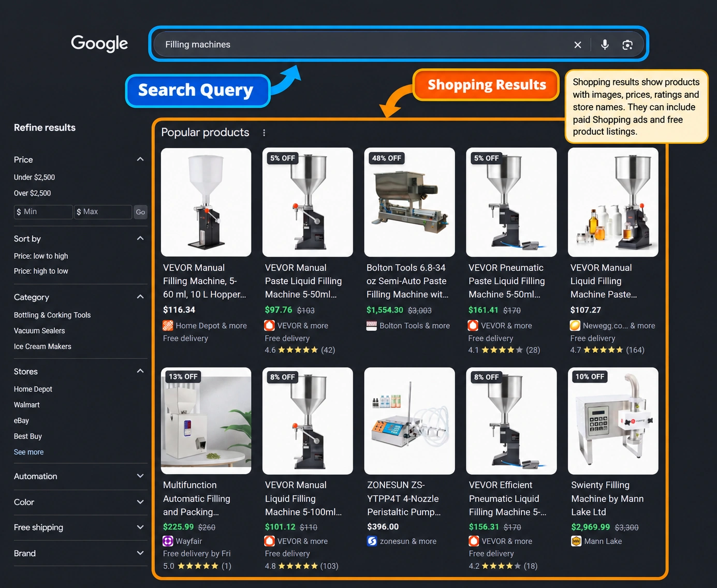This screenshot has height=588, width=717.
Task: Open VEVOR Manual Liquid Filling Machine 5-100ml title
Action: coord(303,498)
